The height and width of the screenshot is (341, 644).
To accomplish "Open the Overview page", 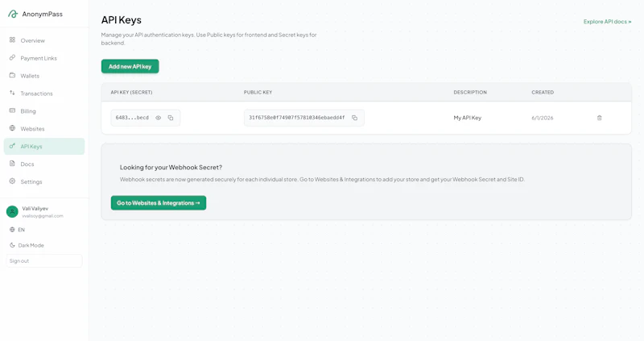I will [x=44, y=40].
